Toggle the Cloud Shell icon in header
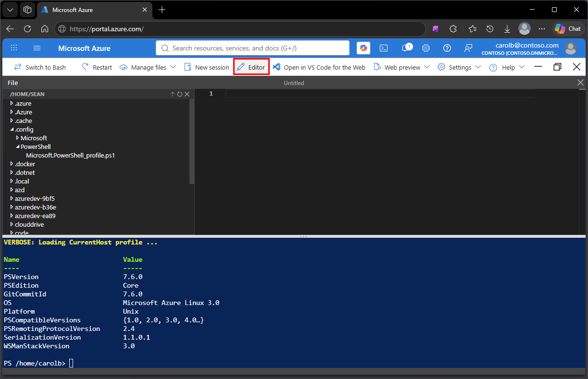588x379 pixels. [x=384, y=48]
